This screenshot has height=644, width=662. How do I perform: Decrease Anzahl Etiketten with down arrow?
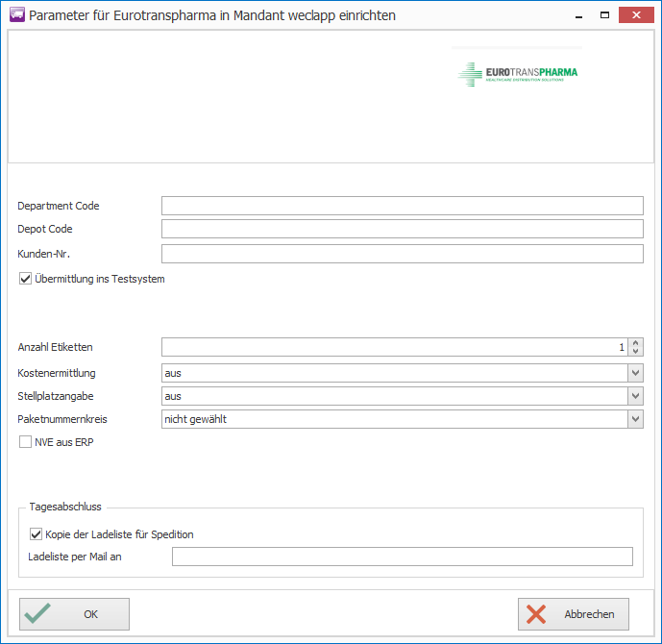[x=636, y=352]
